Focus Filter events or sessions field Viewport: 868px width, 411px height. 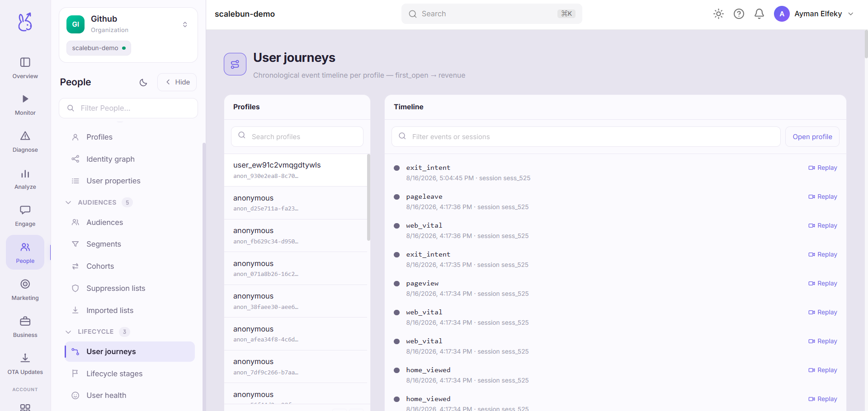[586, 137]
